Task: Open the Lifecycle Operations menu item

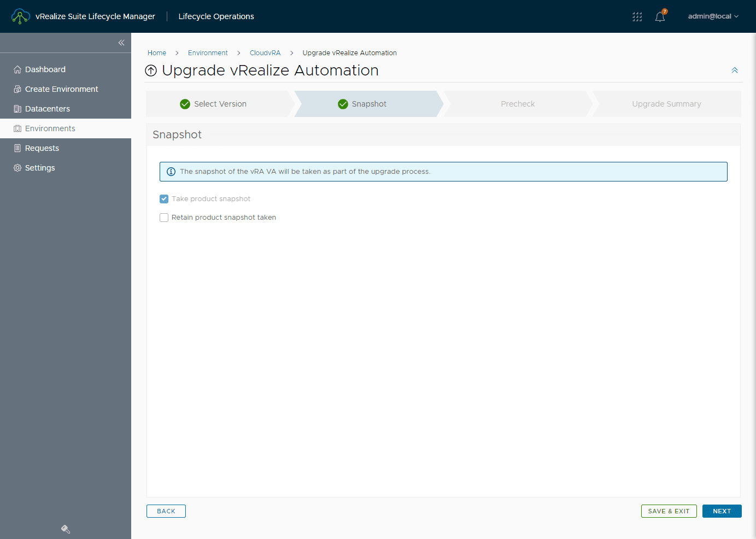Action: click(216, 16)
